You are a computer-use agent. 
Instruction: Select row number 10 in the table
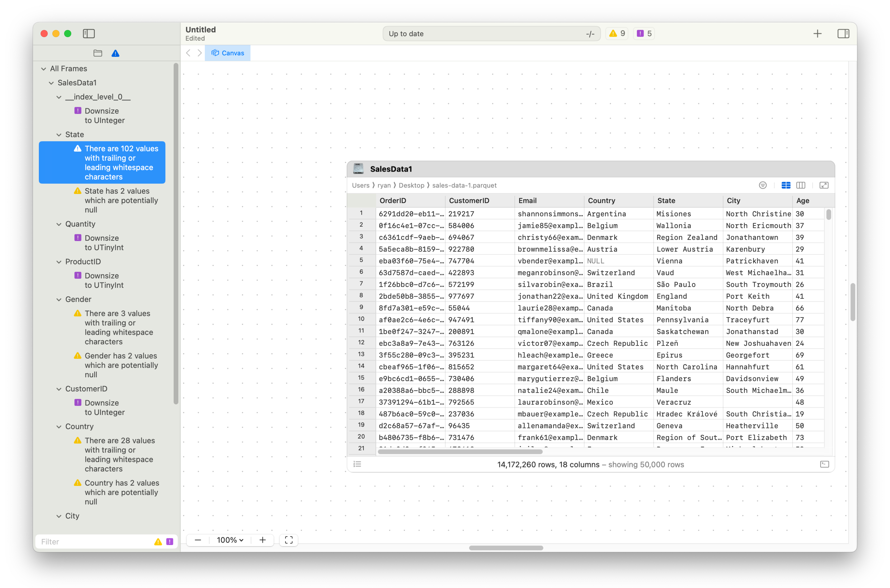pyautogui.click(x=361, y=319)
